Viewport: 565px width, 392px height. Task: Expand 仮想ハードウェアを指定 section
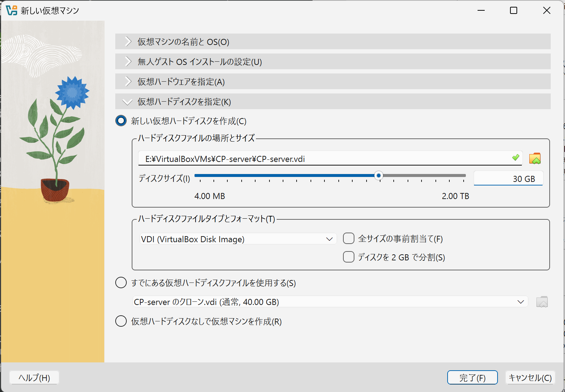[x=333, y=82]
